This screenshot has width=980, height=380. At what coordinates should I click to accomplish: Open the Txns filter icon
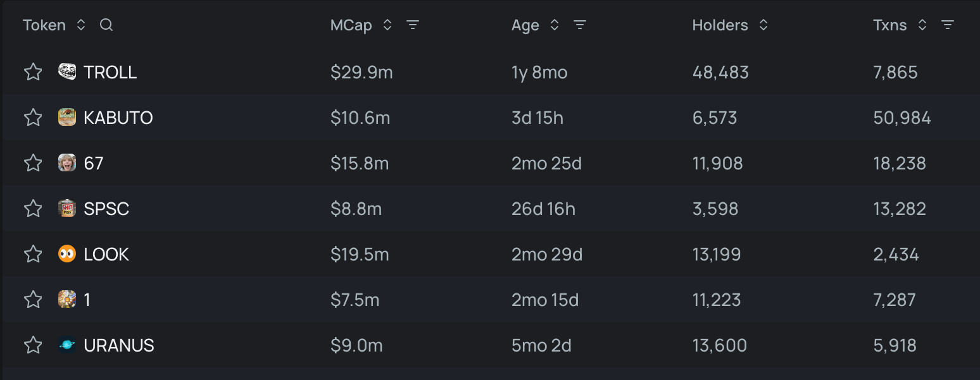[948, 25]
